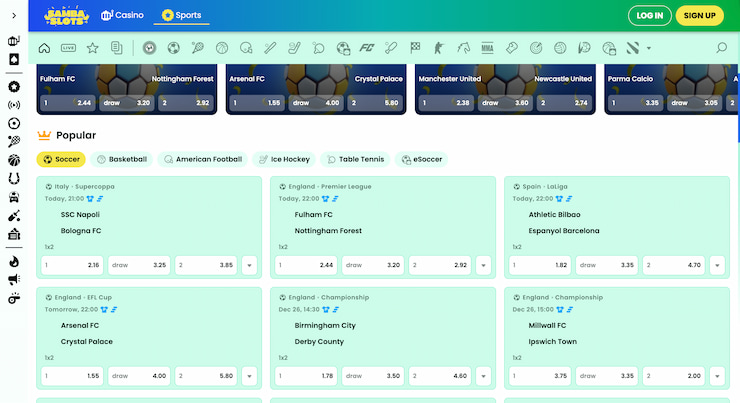This screenshot has height=403, width=740.
Task: Open whistle icon in left sidebar
Action: (14, 298)
